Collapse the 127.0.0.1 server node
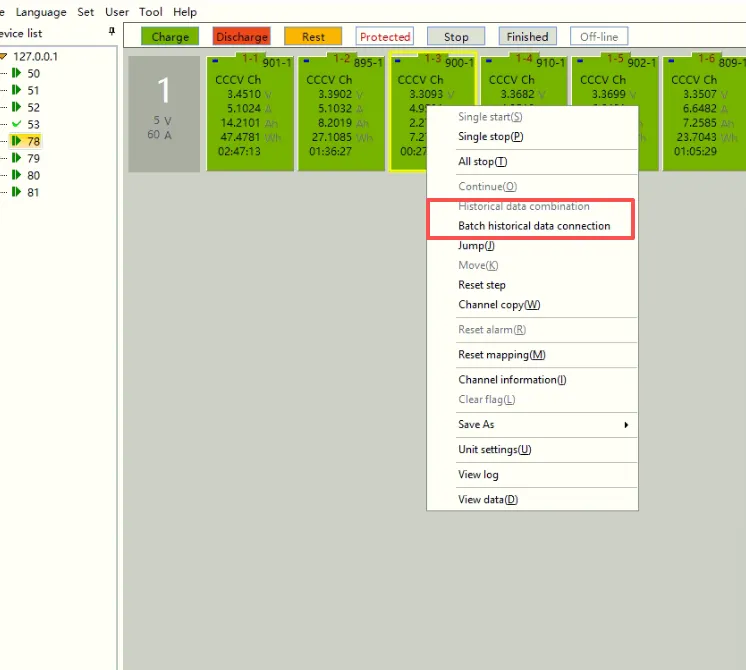The height and width of the screenshot is (670, 746). pos(3,57)
